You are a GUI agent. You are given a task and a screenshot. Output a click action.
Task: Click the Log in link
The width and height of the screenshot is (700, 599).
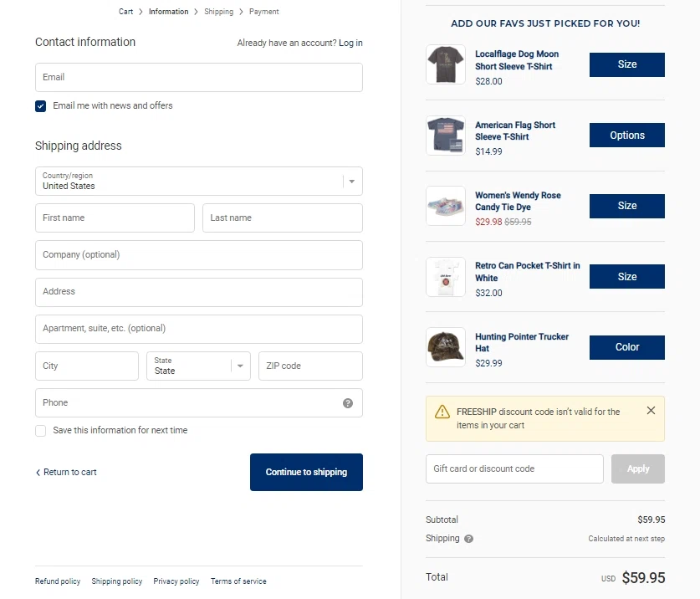pos(350,43)
